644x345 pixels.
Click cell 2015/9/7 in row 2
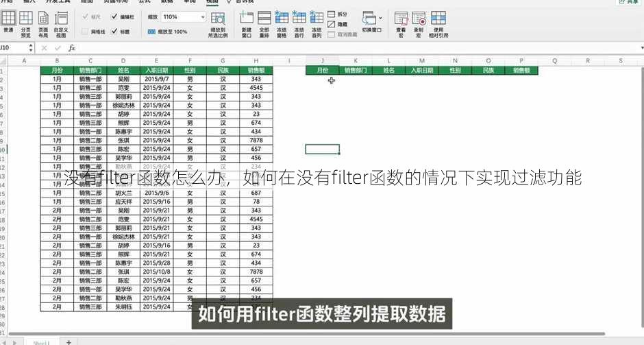(156, 79)
